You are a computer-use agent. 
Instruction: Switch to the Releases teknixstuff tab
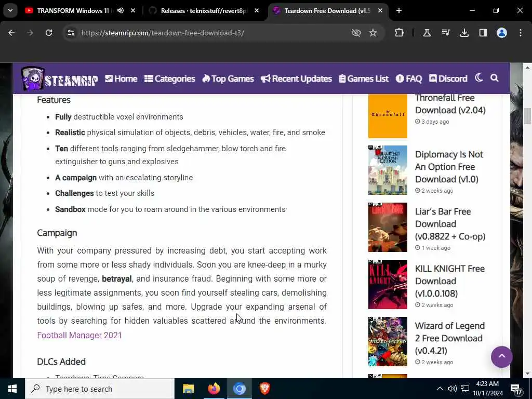pyautogui.click(x=204, y=10)
